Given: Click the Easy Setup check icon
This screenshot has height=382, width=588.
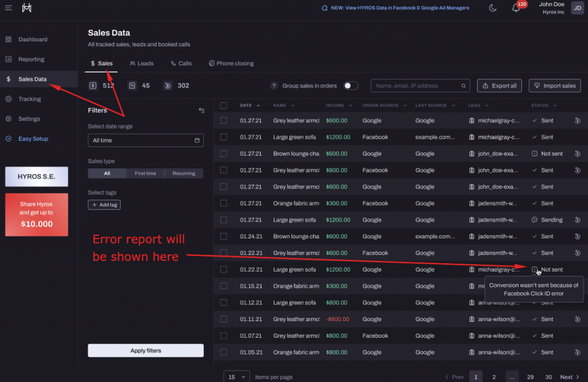Looking at the screenshot, I should (9, 139).
